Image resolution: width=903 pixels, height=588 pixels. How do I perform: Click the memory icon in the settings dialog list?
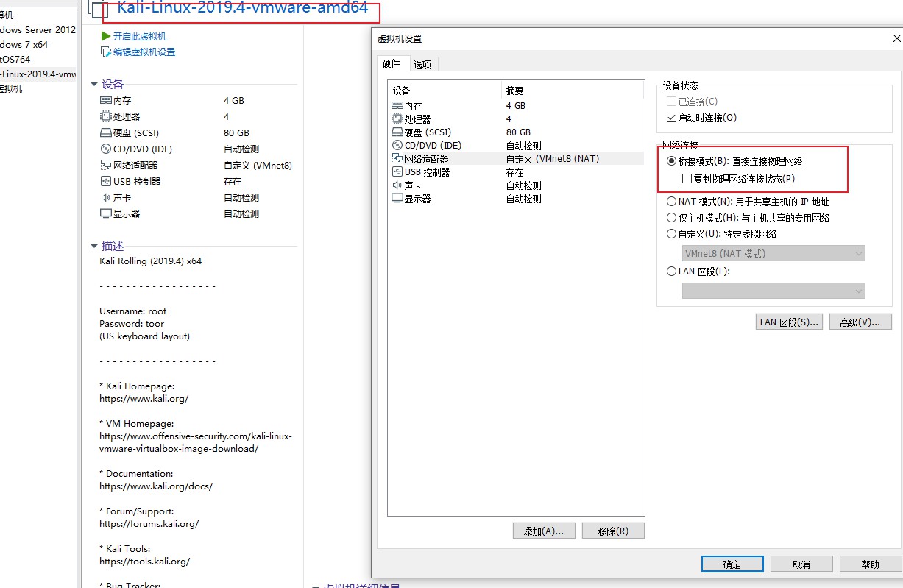pos(397,106)
